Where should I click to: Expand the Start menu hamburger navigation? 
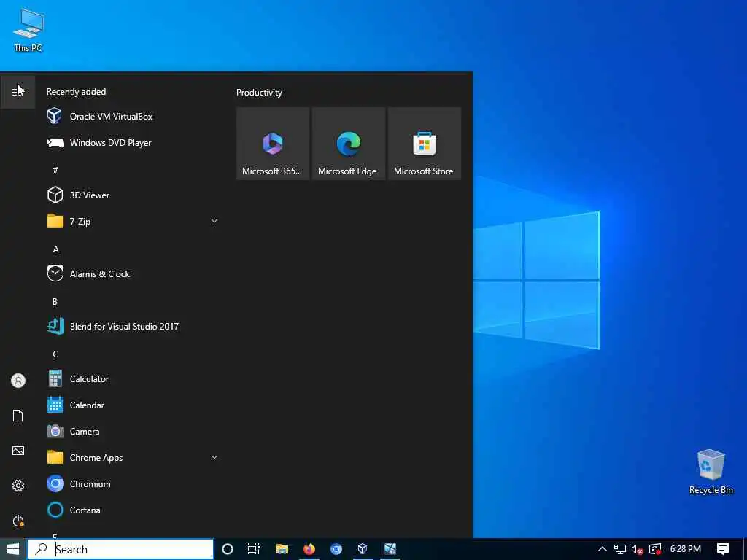[18, 91]
